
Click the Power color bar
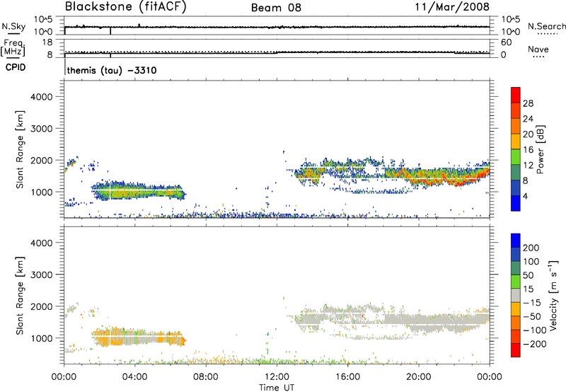[x=516, y=149]
